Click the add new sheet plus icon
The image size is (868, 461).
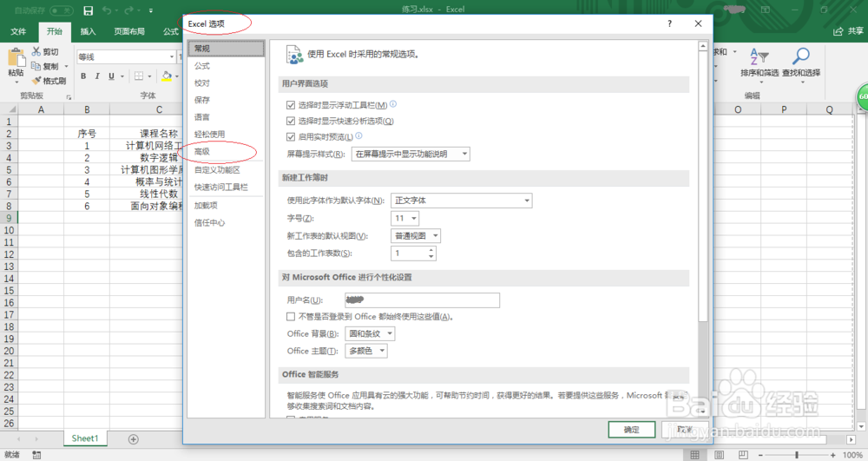click(x=134, y=439)
